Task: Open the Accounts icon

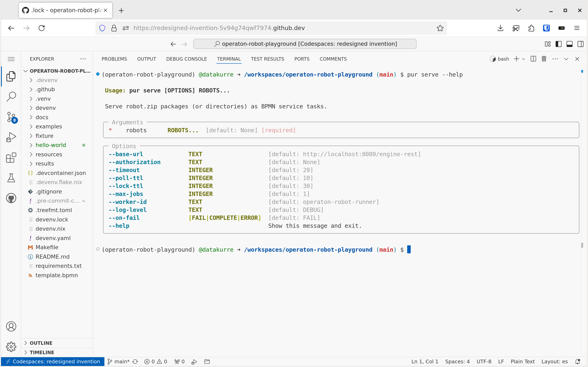Action: tap(11, 326)
